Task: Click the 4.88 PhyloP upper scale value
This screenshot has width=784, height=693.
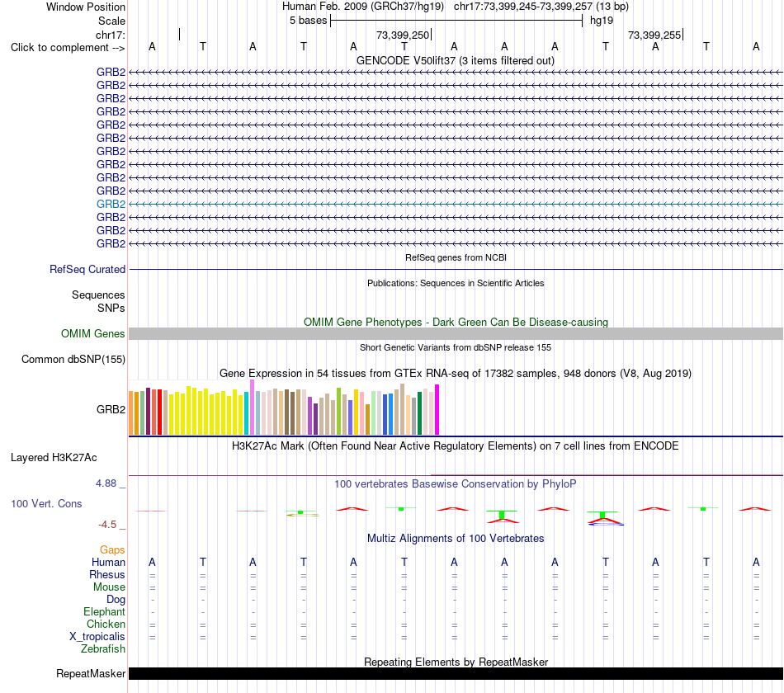Action: click(106, 483)
